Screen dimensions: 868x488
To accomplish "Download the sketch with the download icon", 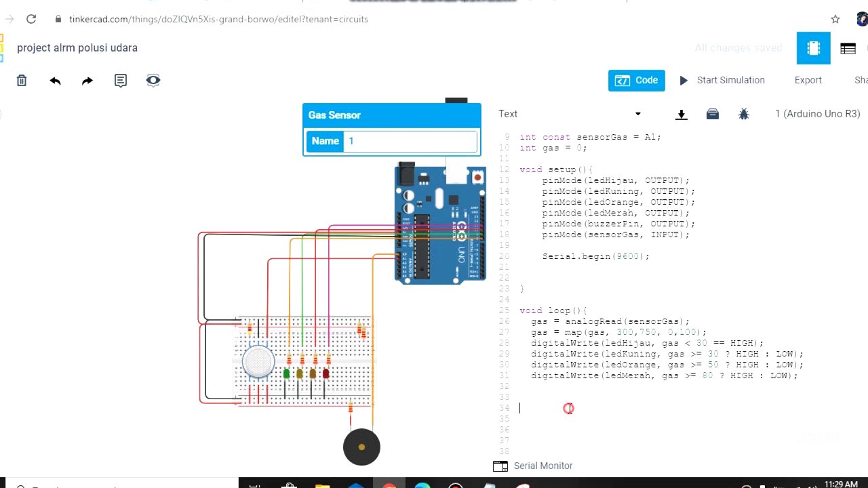I will pyautogui.click(x=681, y=114).
